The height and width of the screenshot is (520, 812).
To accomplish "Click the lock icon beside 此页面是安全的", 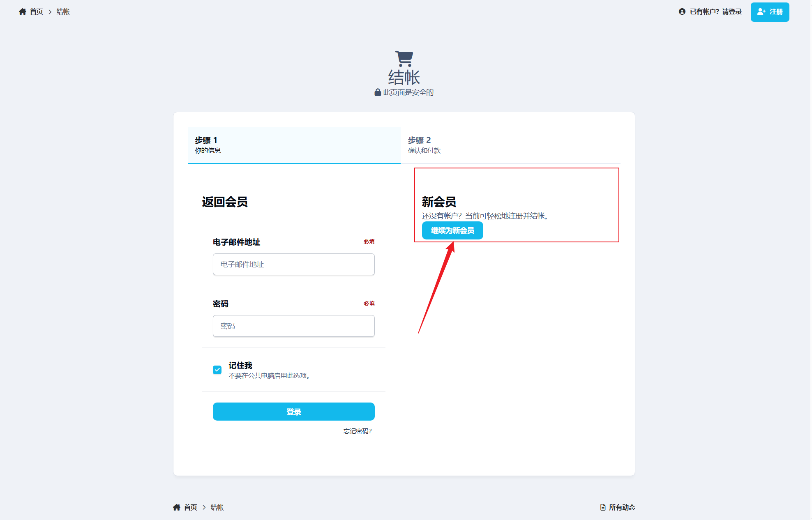I will [378, 92].
